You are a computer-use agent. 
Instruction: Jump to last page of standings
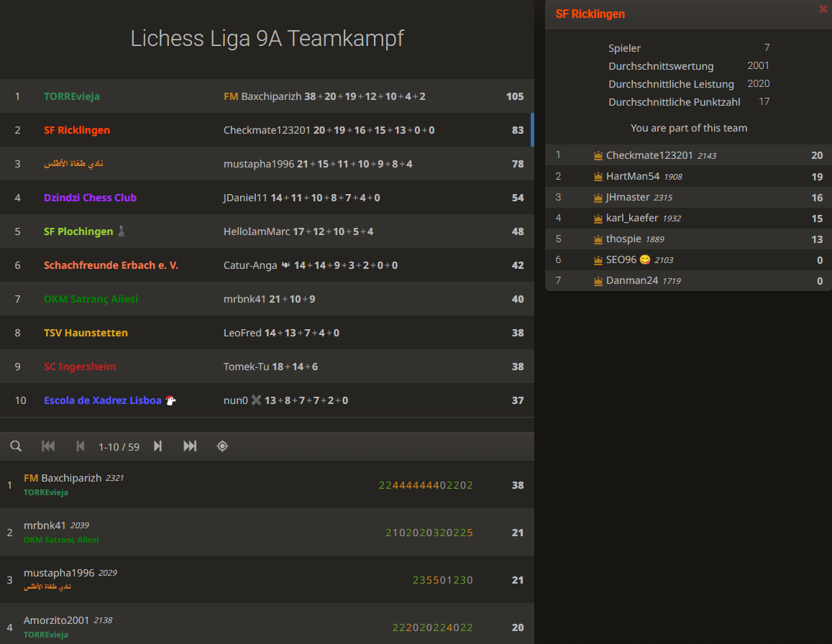point(190,446)
